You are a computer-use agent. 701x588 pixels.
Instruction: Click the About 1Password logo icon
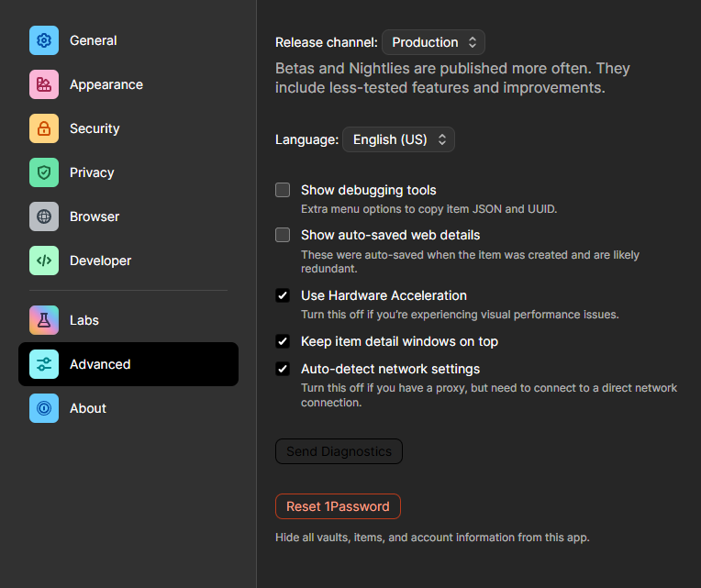point(44,408)
